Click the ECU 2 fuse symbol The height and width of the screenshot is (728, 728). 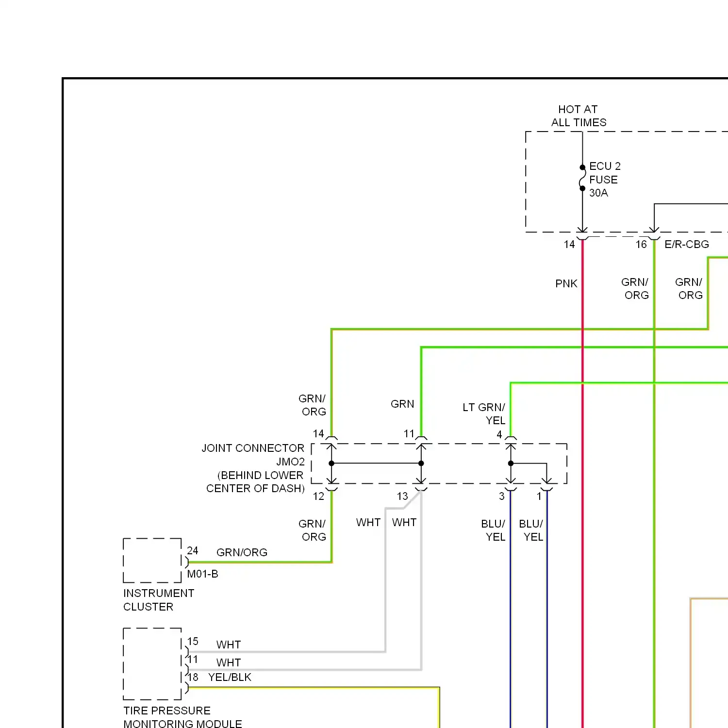[x=582, y=178]
